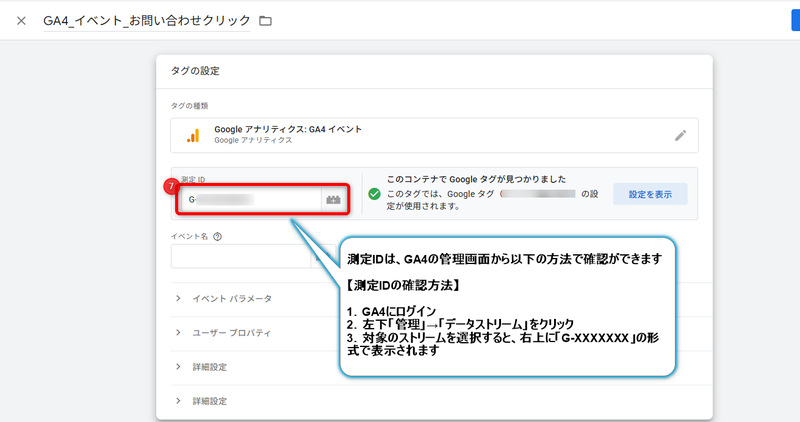Click the Google Analytics bar chart logo
This screenshot has height=422, width=800.
(x=193, y=136)
